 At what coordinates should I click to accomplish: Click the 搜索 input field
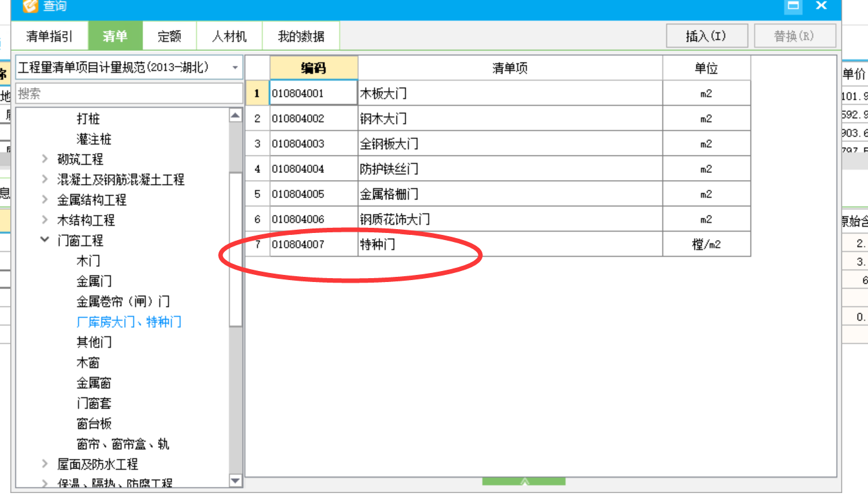[x=129, y=94]
